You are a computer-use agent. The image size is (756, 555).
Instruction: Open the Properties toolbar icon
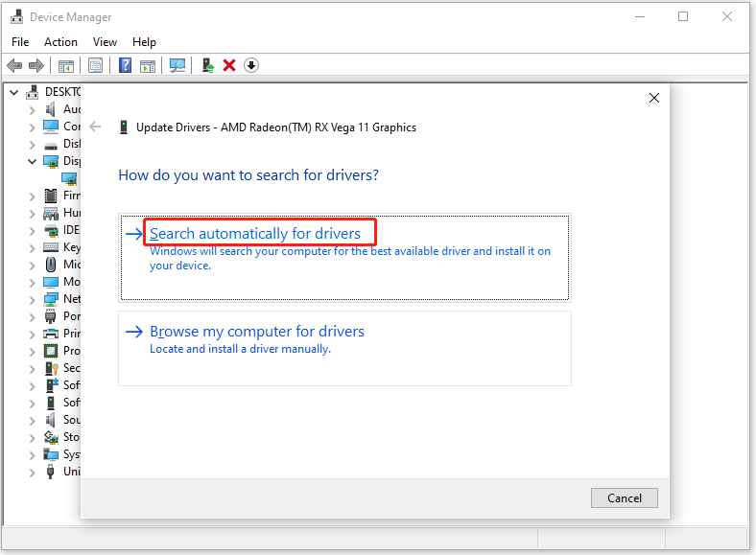point(96,65)
